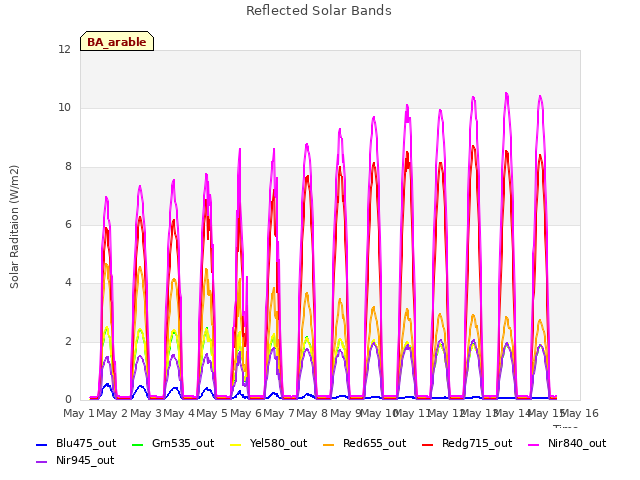Image resolution: width=640 pixels, height=480 pixels.
Task: Click the y-axis value 4
Action: point(68,283)
